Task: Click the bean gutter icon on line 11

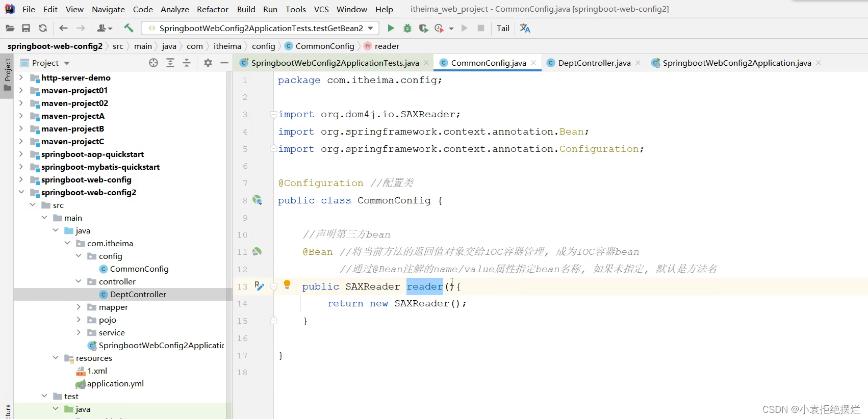Action: click(x=257, y=251)
